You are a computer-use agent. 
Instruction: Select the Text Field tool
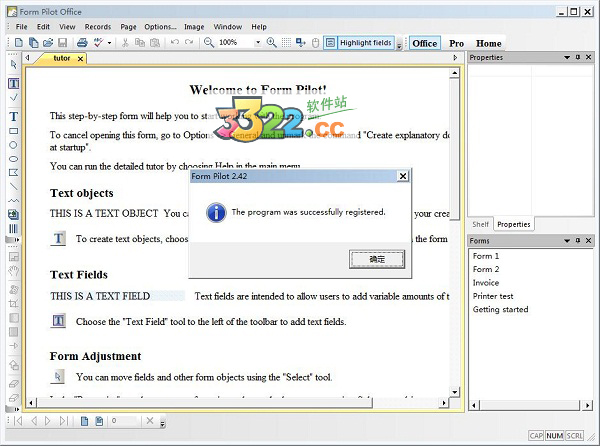pos(13,83)
